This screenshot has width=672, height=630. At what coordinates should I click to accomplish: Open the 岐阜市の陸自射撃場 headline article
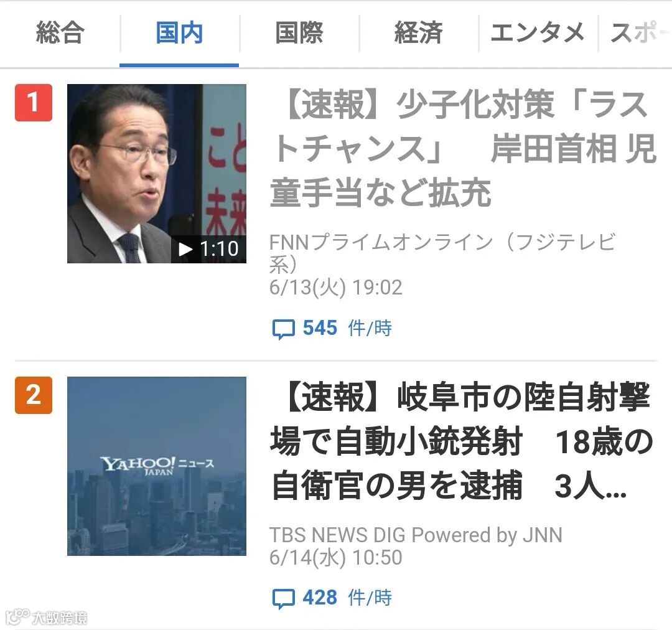click(462, 442)
